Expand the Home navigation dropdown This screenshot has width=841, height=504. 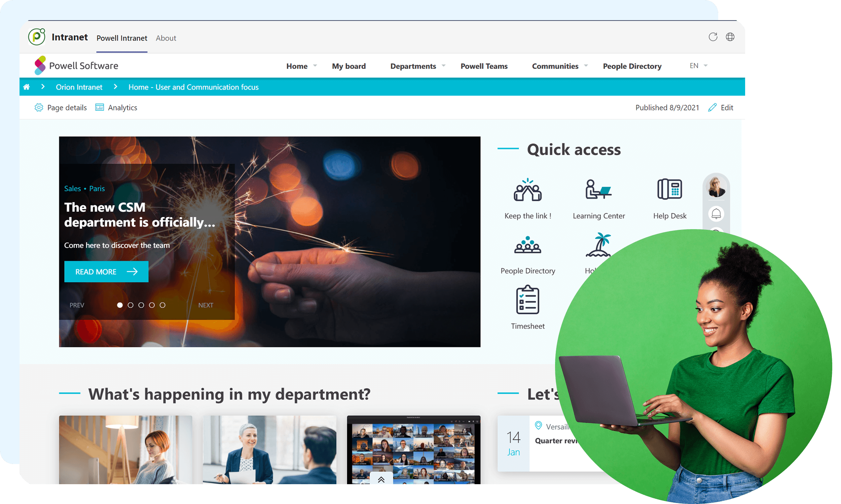[315, 66]
